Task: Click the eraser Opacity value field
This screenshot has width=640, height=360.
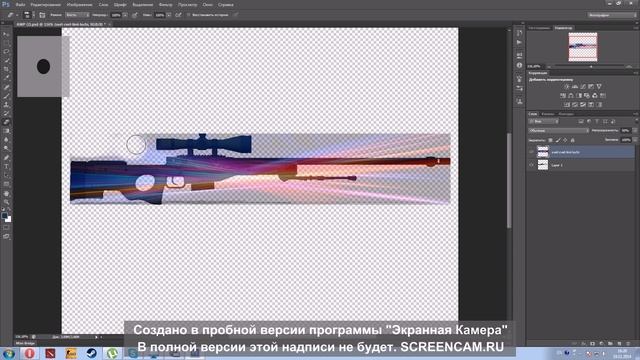Action: click(116, 15)
